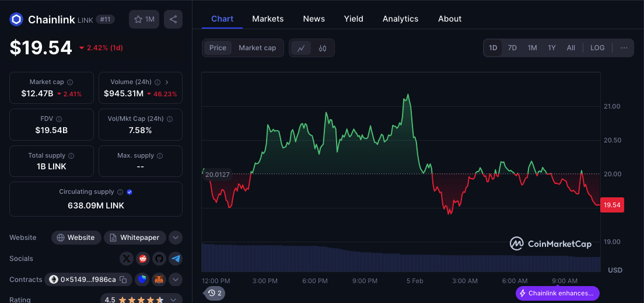
Task: Click the 5 Feb date axis label
Action: pyautogui.click(x=415, y=281)
